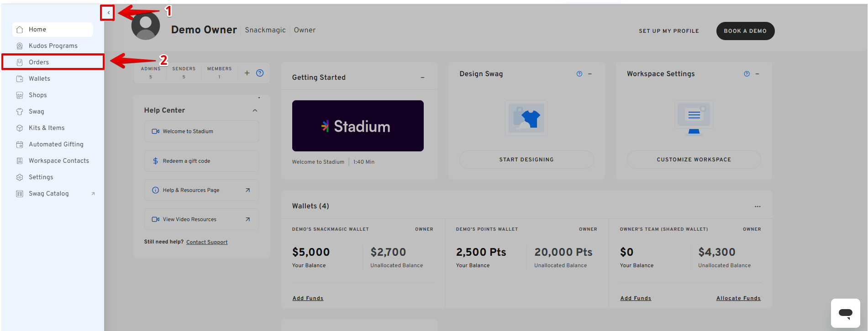Image resolution: width=868 pixels, height=331 pixels.
Task: Click the Book a Demo button
Action: click(745, 31)
